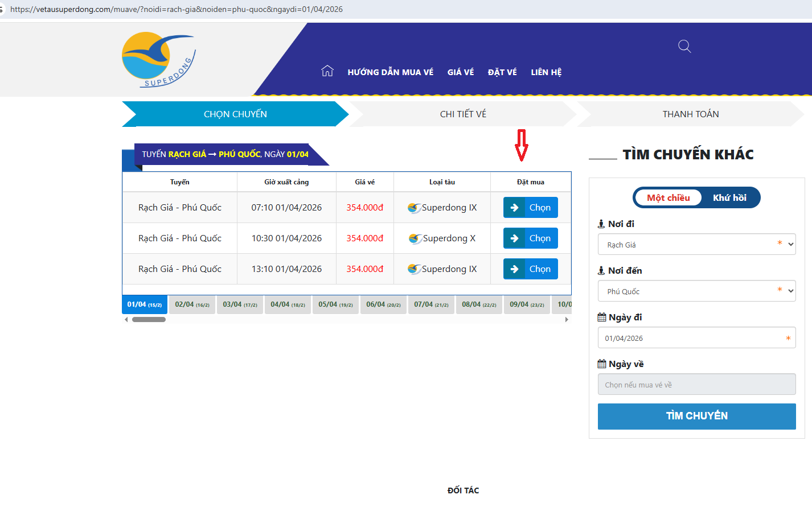This screenshot has width=812, height=507.
Task: Switch to Khứ hồi round-trip option
Action: [729, 197]
